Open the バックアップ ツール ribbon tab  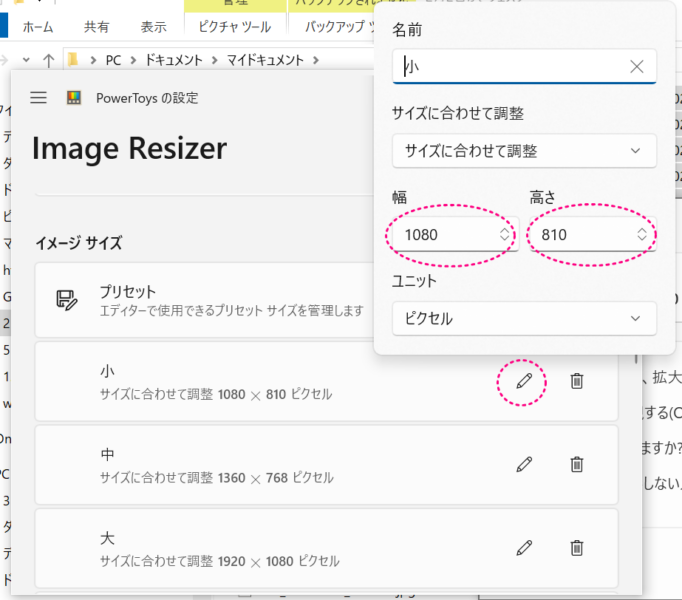pos(339,27)
